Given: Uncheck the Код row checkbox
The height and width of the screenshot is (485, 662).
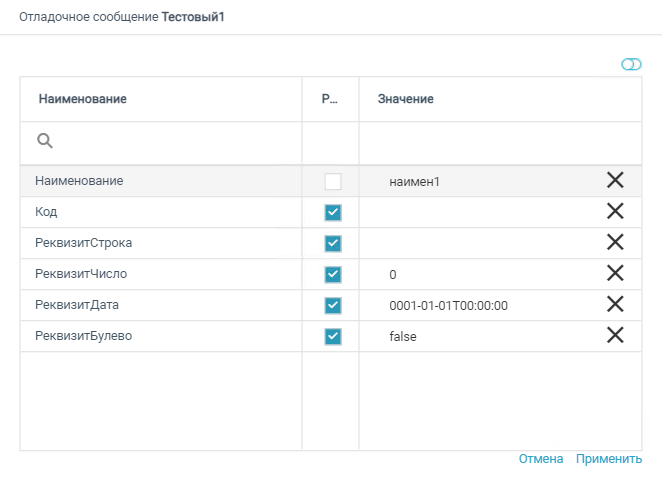Looking at the screenshot, I should click(333, 212).
